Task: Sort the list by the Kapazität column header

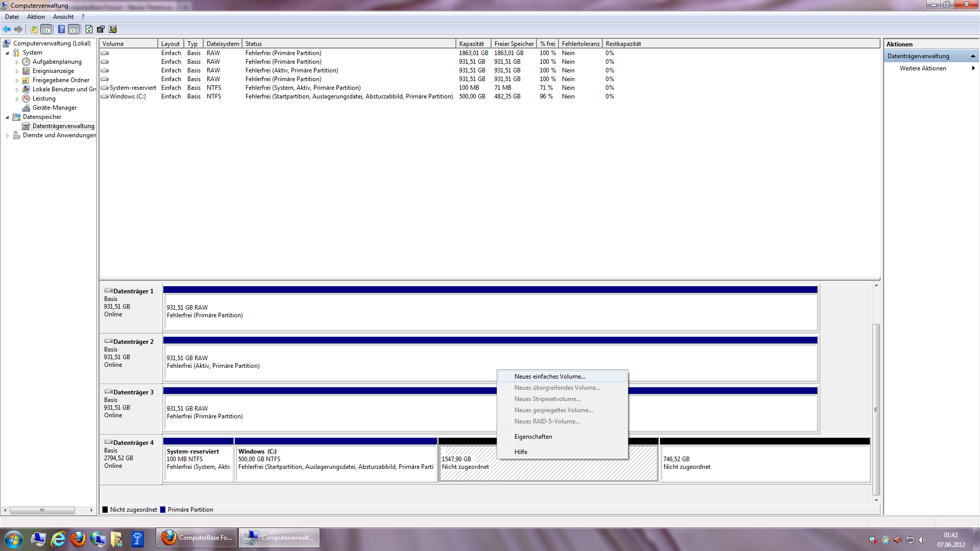Action: pos(472,44)
